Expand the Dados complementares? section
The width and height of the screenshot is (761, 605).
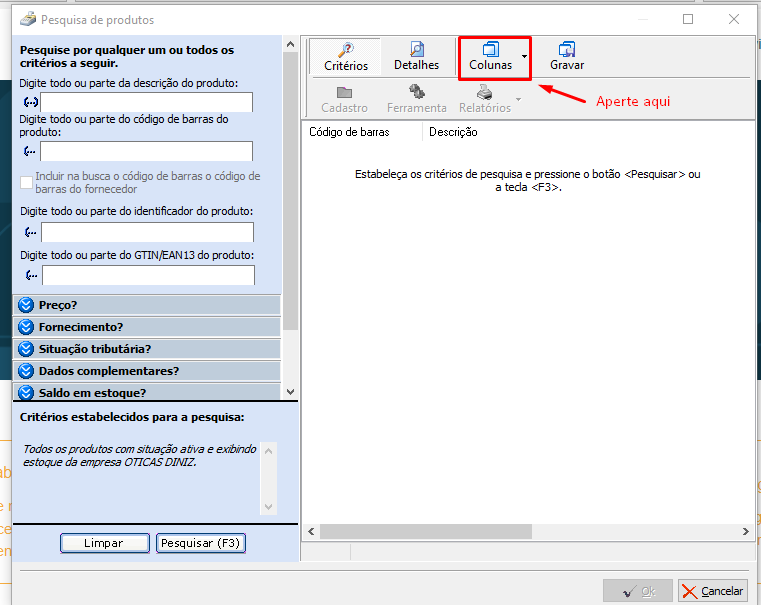147,371
